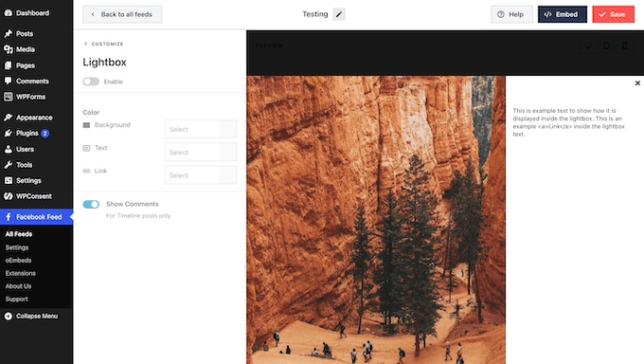Click the lightbox example text paragraph

569,122
